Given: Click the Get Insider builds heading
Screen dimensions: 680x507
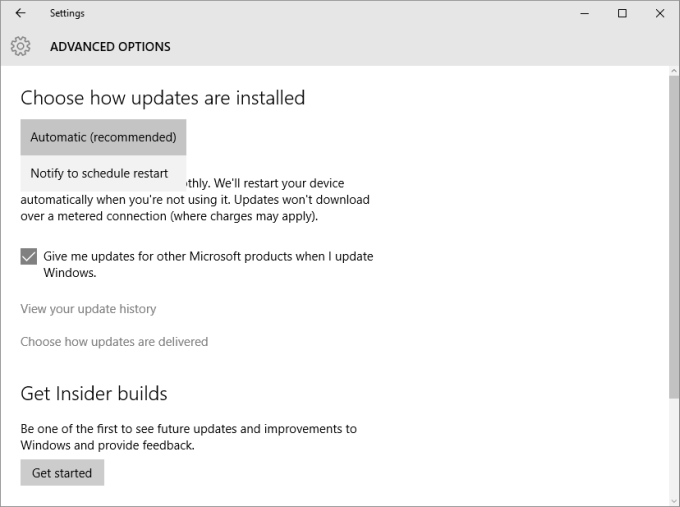Looking at the screenshot, I should tap(94, 393).
